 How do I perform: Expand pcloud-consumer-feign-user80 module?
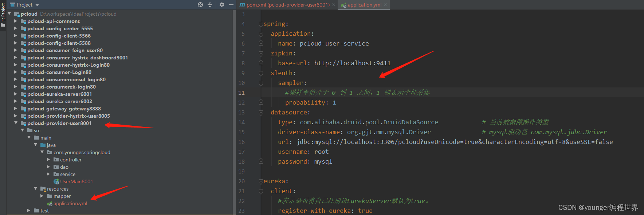click(16, 50)
